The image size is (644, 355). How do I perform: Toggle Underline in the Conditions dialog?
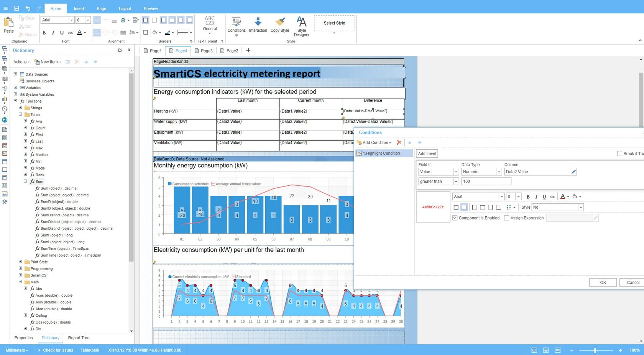tap(544, 196)
